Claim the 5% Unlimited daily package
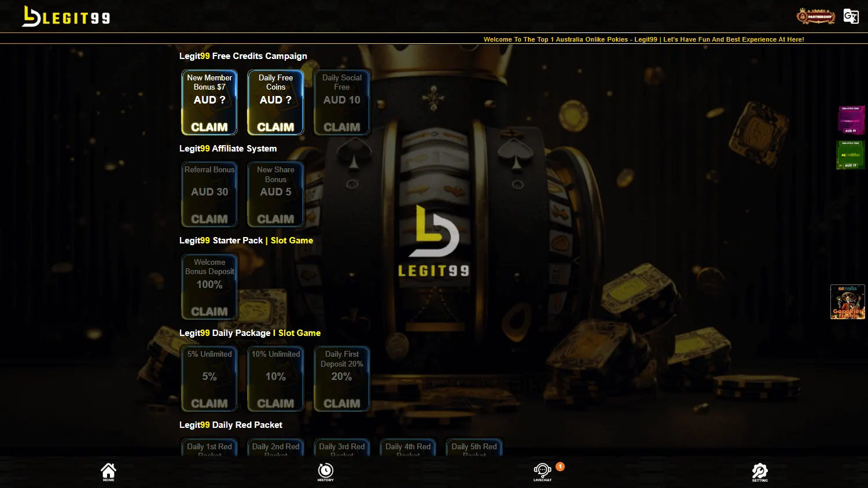Viewport: 868px width, 488px height. tap(209, 379)
